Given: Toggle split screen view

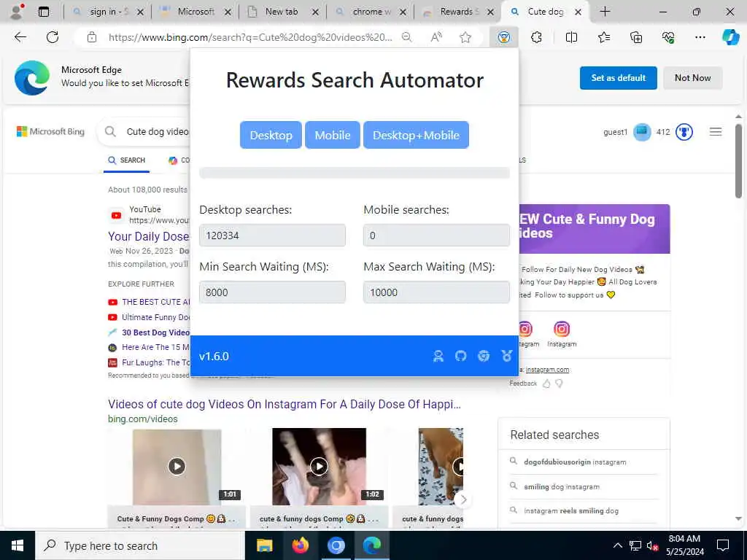Looking at the screenshot, I should (x=571, y=37).
